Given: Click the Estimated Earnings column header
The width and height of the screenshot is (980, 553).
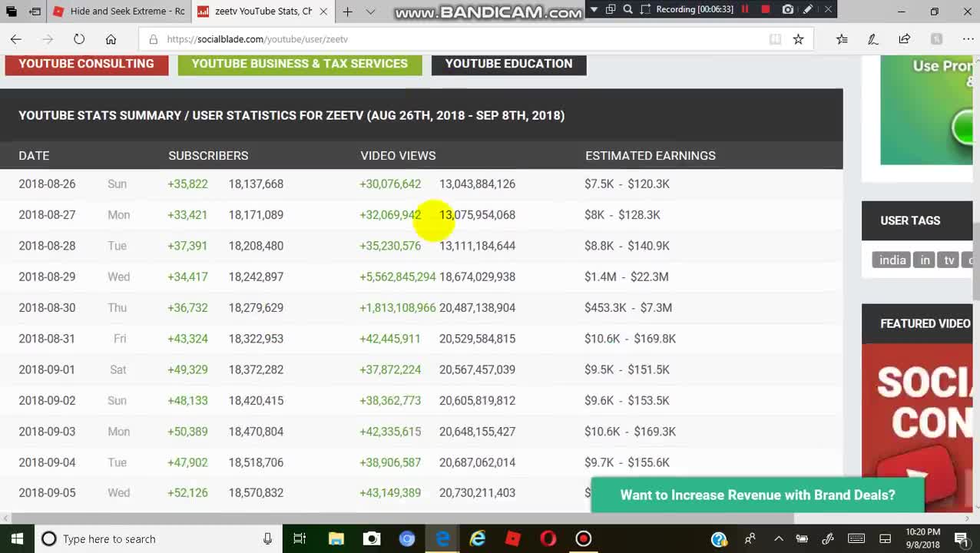Looking at the screenshot, I should [651, 156].
